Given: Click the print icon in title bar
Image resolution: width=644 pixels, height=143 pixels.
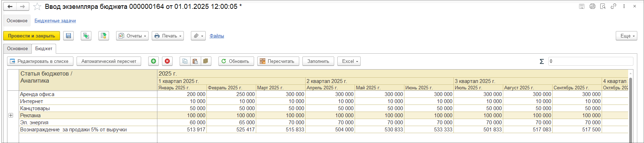Looking at the screenshot, I should coord(592,6).
